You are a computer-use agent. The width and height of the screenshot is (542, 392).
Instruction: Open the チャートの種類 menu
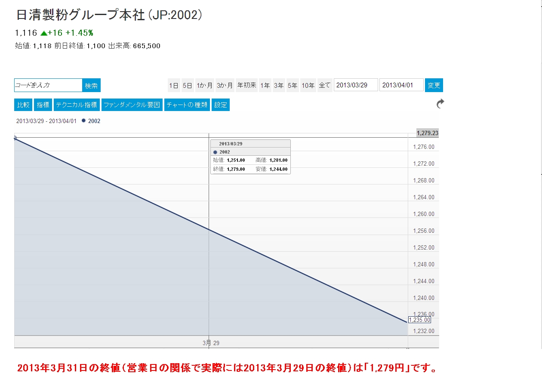(x=187, y=105)
